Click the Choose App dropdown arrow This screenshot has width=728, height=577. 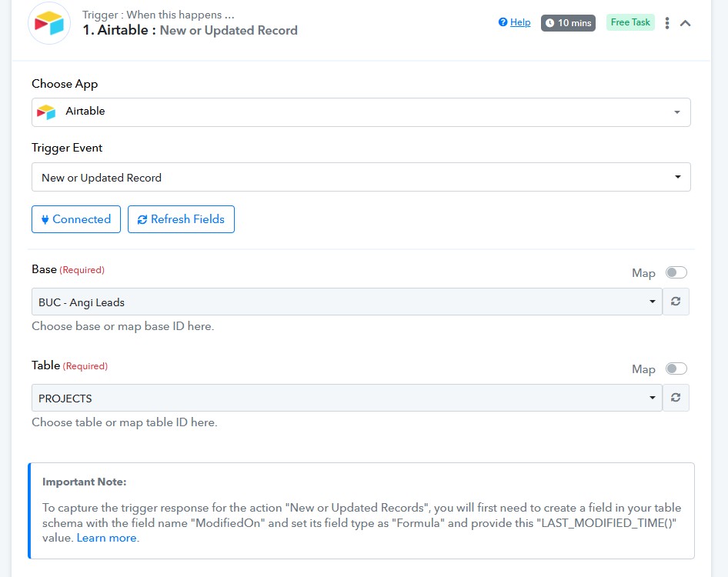tap(677, 112)
